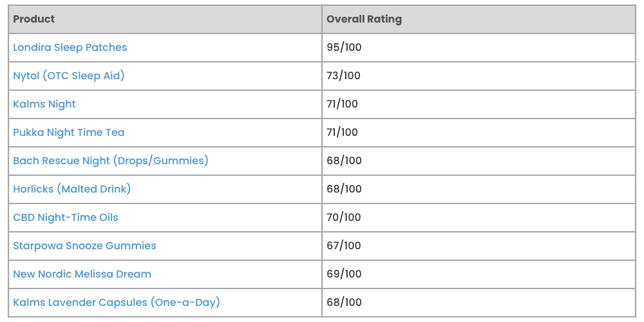Screen dimensions: 644x322
Task: Open Bach Rescue Night (Drops/Gummies) link
Action: click(x=111, y=160)
